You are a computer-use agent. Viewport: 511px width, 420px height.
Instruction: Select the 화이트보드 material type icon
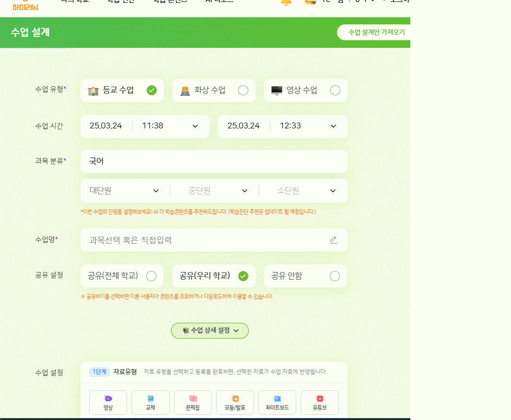[277, 402]
